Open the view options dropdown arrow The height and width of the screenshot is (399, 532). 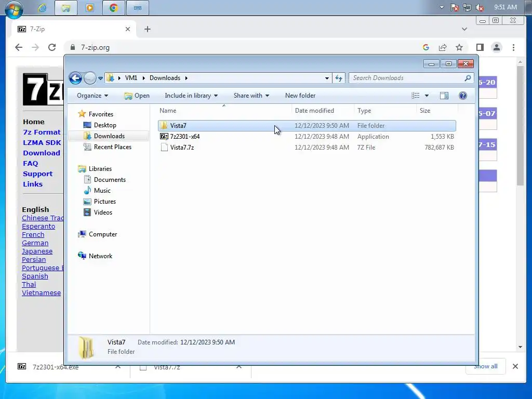click(427, 96)
